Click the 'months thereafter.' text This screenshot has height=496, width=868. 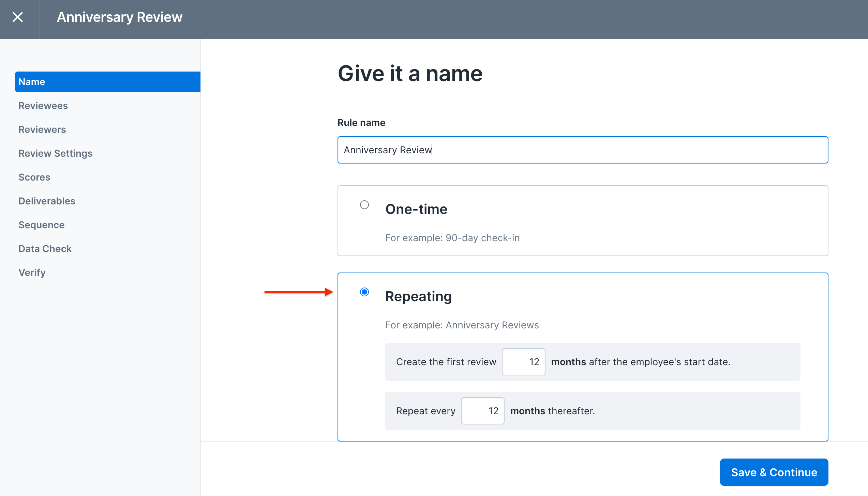point(552,411)
